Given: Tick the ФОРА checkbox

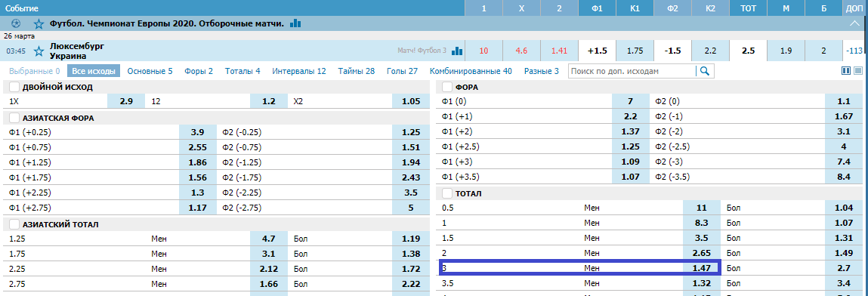Looking at the screenshot, I should tap(447, 87).
